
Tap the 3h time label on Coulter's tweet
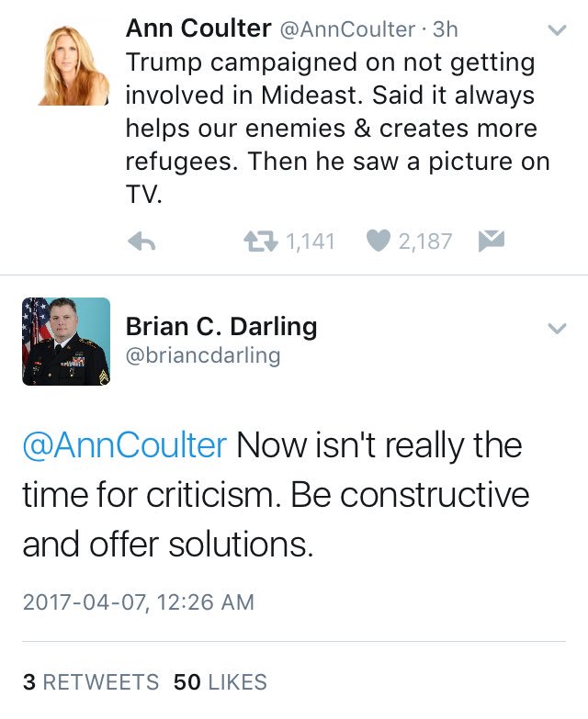pyautogui.click(x=445, y=29)
